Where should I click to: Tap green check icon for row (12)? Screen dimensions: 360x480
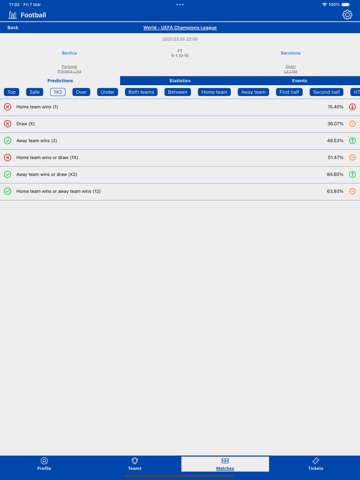pos(7,191)
